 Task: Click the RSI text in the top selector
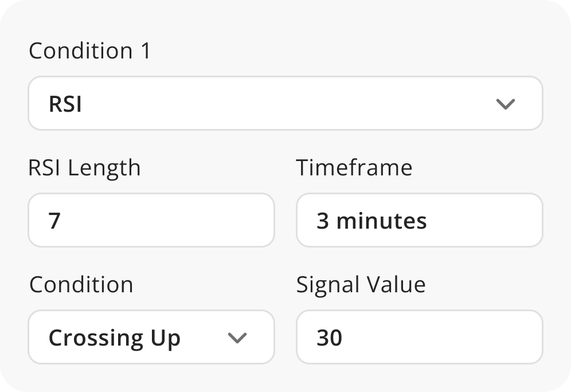pos(65,104)
